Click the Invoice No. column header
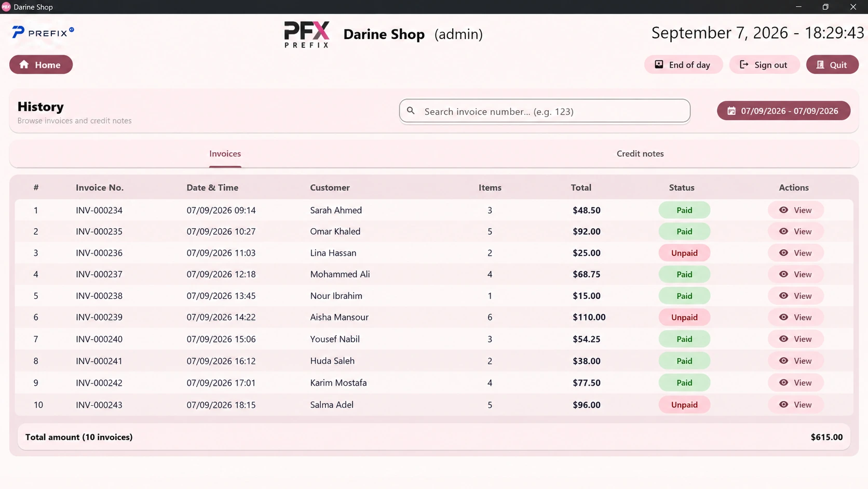 pyautogui.click(x=100, y=188)
